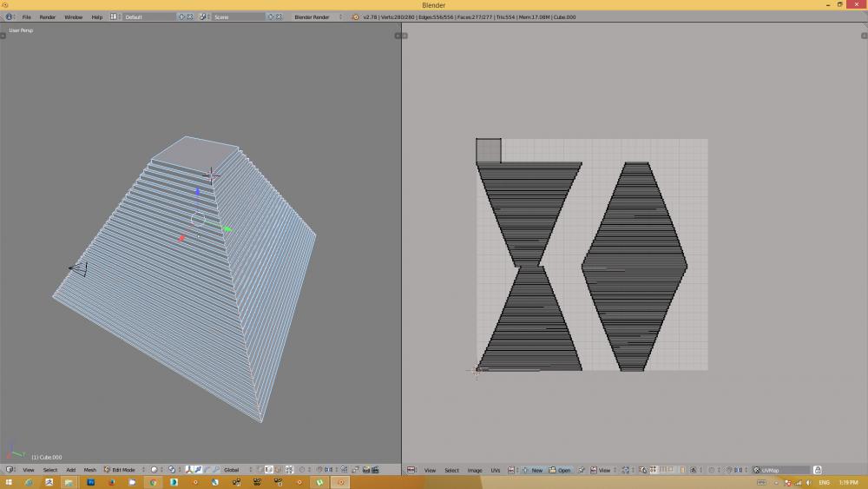Click the UV editor type icon
The width and height of the screenshot is (868, 489).
(411, 470)
